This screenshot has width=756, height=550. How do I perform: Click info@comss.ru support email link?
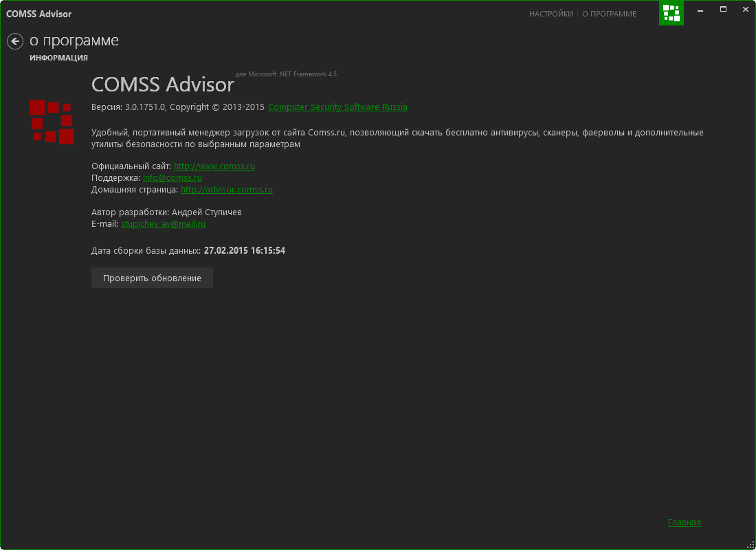pos(172,177)
